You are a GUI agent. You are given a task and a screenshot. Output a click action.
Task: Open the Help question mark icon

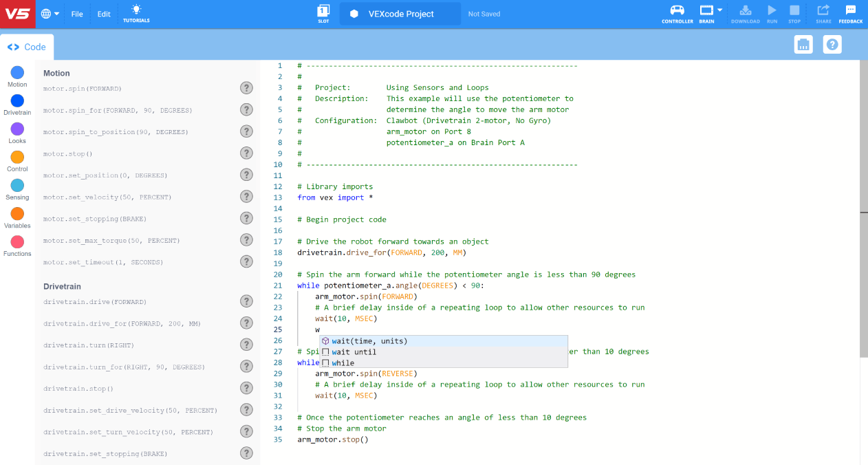coord(832,45)
